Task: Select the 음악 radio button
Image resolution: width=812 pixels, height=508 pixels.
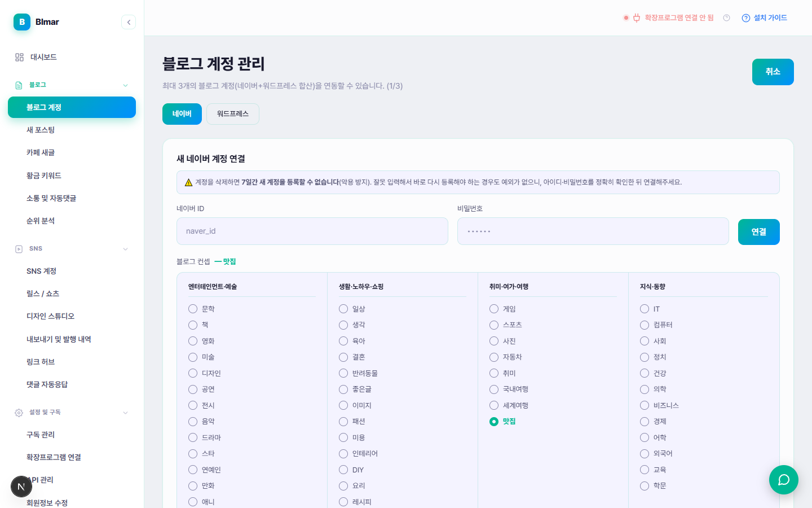Action: (193, 422)
